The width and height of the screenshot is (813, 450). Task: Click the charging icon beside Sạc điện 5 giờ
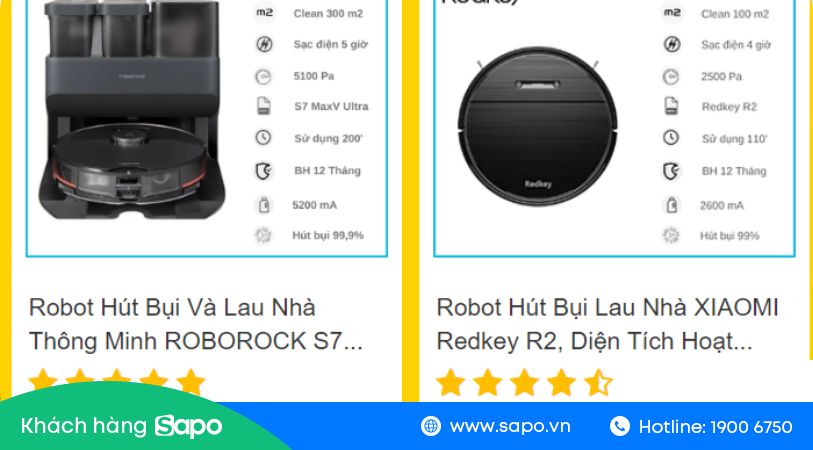coord(264,44)
